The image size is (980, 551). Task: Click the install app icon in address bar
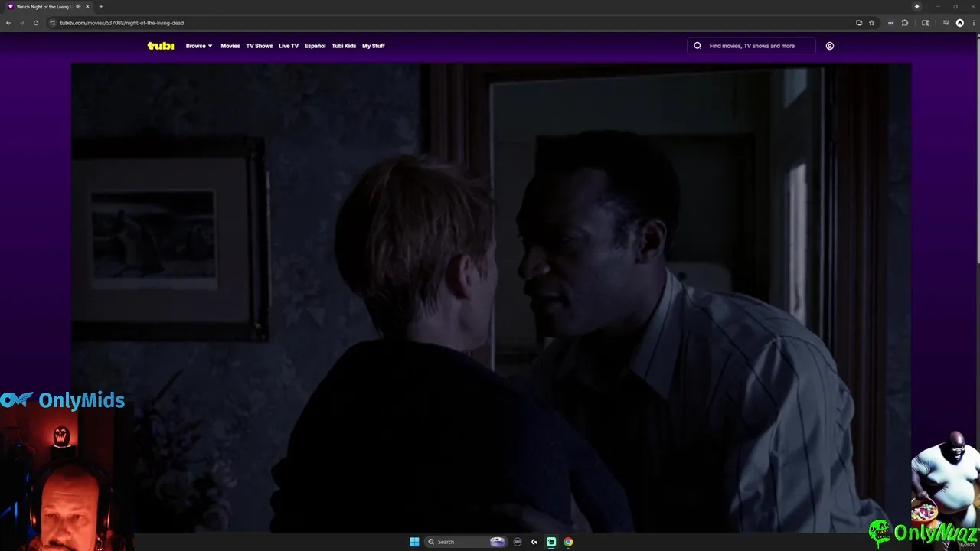point(859,23)
